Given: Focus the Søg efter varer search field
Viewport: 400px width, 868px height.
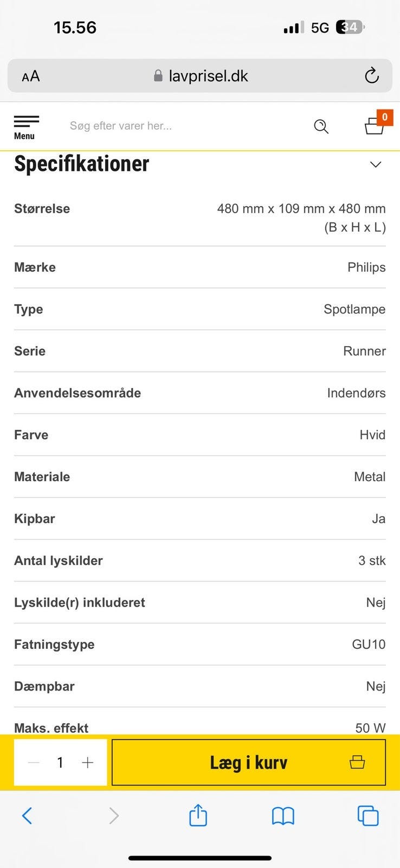Looking at the screenshot, I should pos(179,126).
